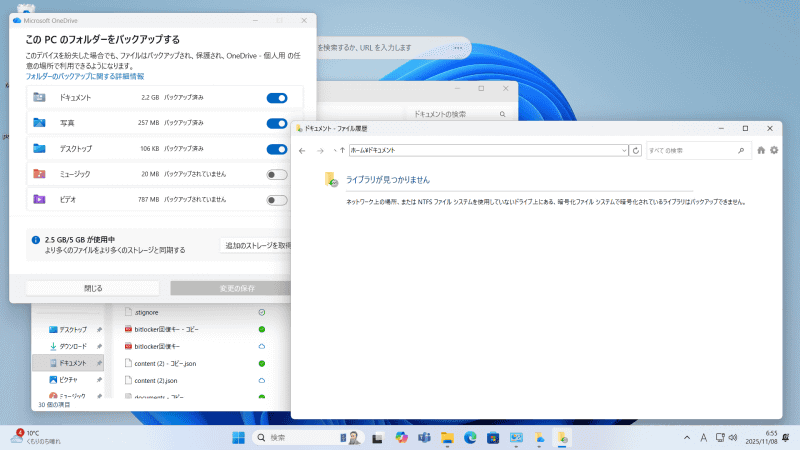Expand the ホーム¥ドキュメント address dropdown
800x450 pixels.
pos(623,151)
